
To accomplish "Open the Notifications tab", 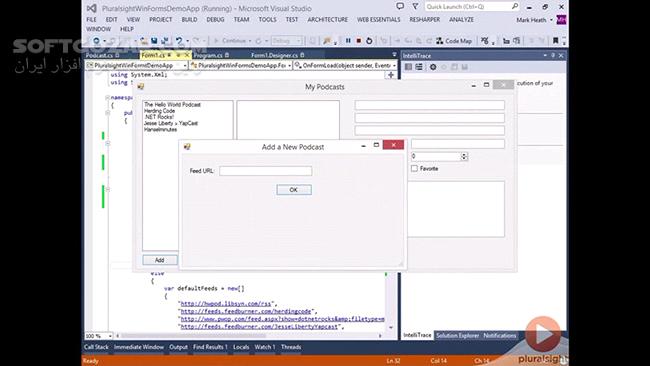I will [x=500, y=335].
